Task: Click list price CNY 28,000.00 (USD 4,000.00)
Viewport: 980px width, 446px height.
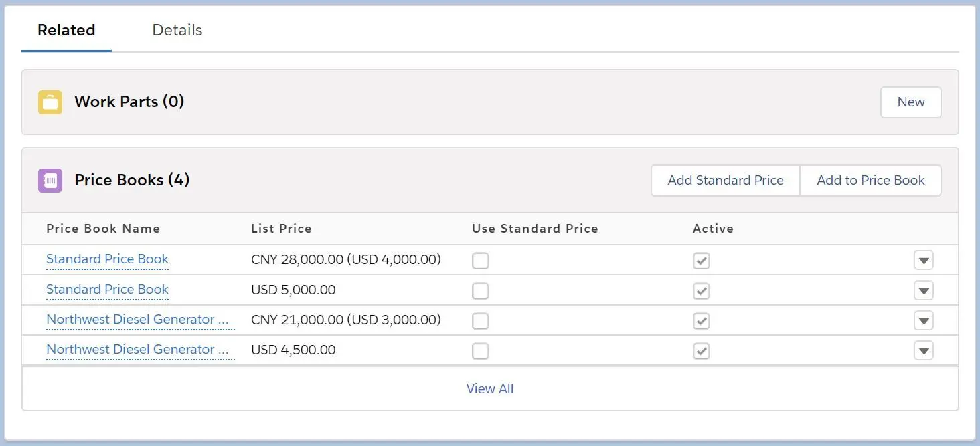Action: tap(346, 259)
